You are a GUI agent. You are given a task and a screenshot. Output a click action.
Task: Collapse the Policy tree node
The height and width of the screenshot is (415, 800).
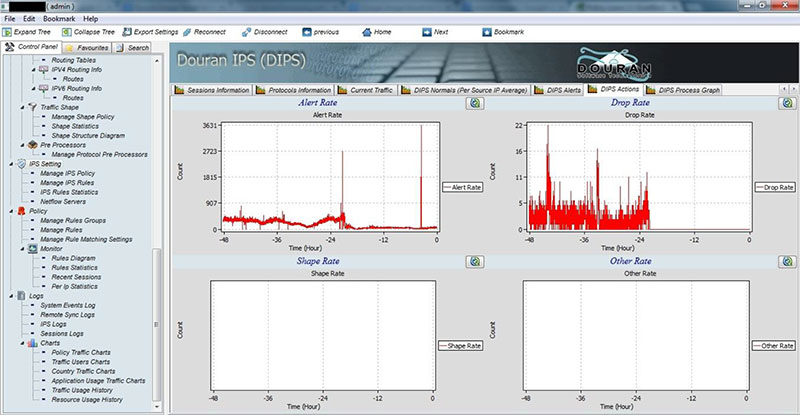click(x=11, y=211)
